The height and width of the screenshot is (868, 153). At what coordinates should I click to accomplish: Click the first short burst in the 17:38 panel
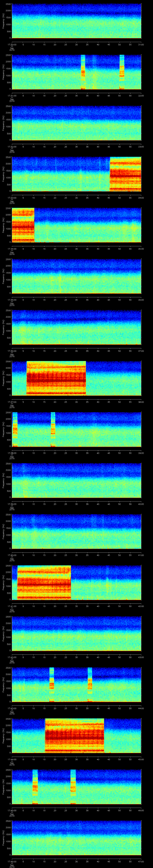pos(15,429)
